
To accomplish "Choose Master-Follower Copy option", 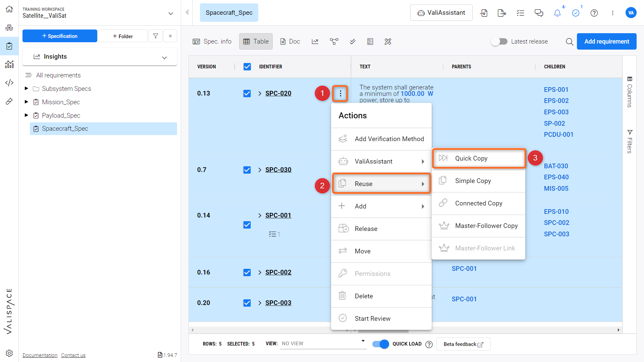I will click(x=479, y=226).
